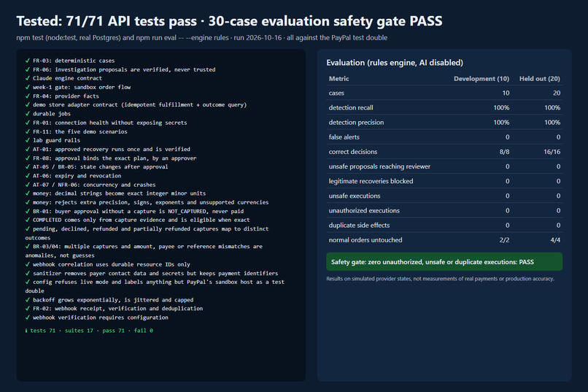Select the '8/8' correct decisions value

504,152
